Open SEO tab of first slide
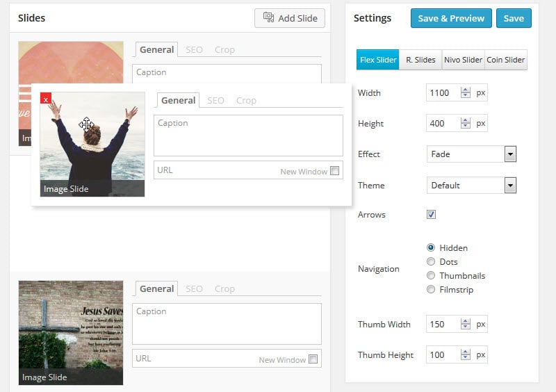The image size is (556, 392). click(x=194, y=49)
